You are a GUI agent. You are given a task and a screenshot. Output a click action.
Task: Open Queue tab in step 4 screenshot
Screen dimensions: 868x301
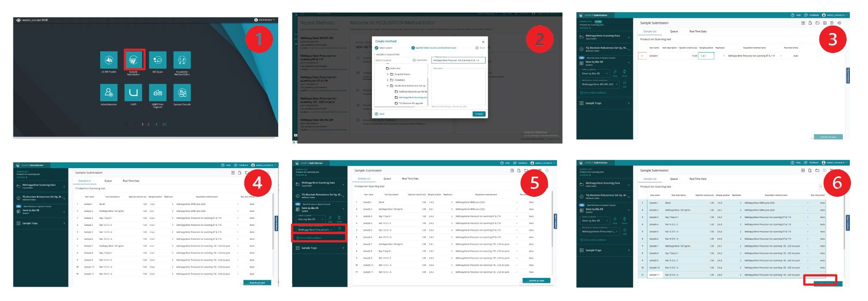(x=108, y=181)
